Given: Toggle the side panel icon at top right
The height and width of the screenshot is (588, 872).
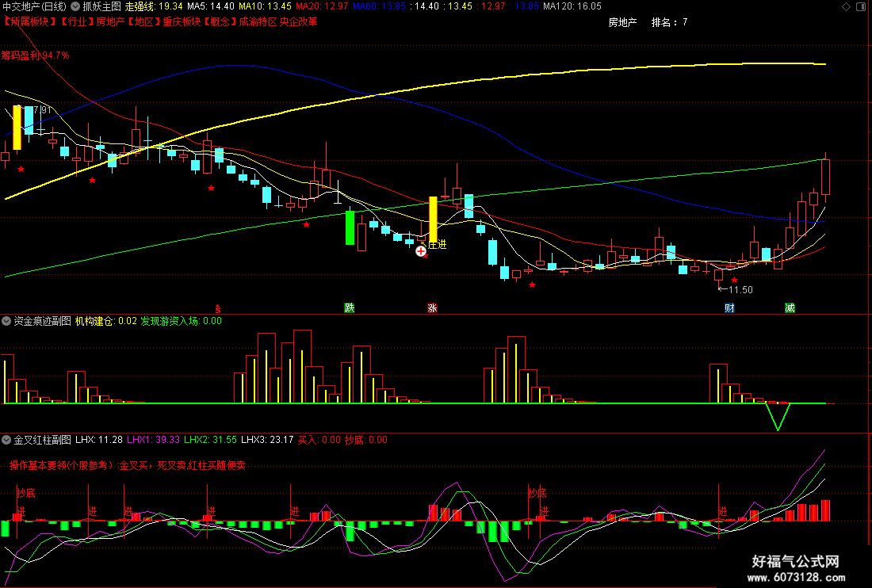Looking at the screenshot, I should pyautogui.click(x=861, y=6).
